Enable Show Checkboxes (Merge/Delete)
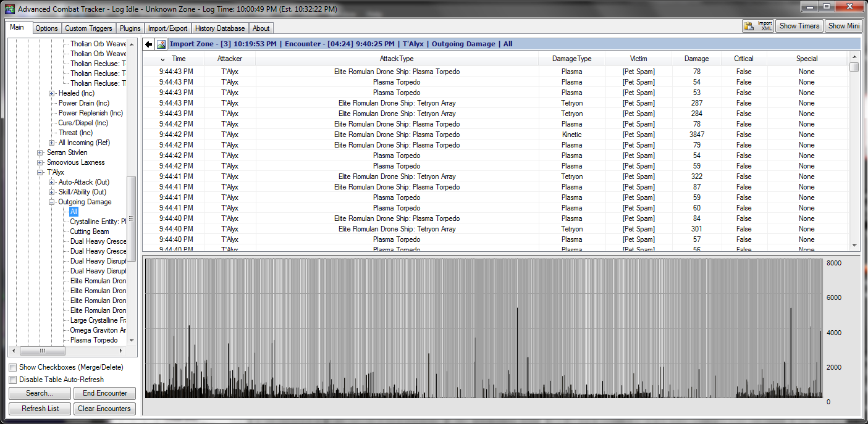 coord(13,367)
